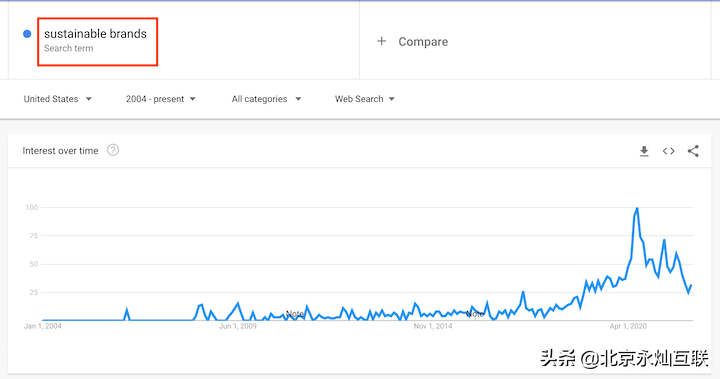Change the Web Search type dropdown
Screen dimensions: 720x379
[365, 99]
